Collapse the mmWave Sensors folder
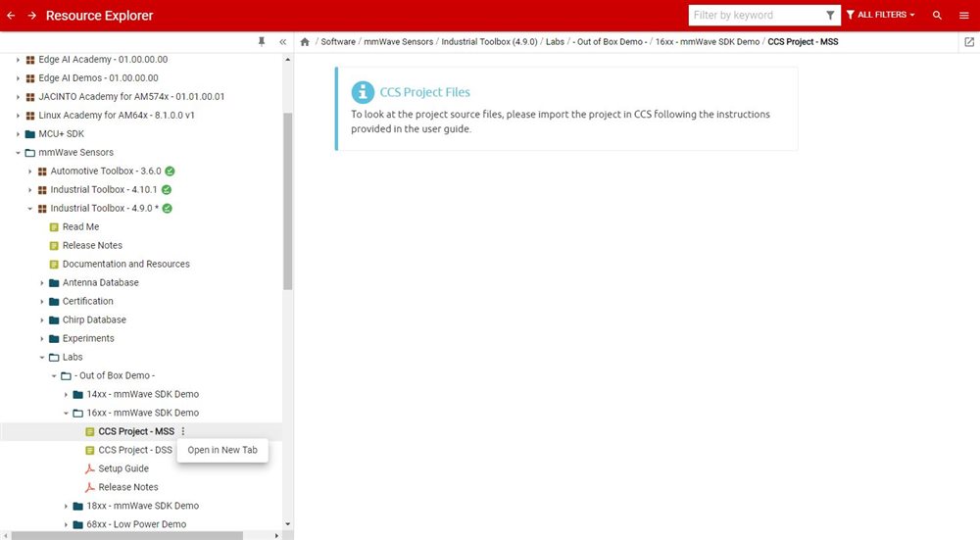This screenshot has height=540, width=980. coord(18,153)
